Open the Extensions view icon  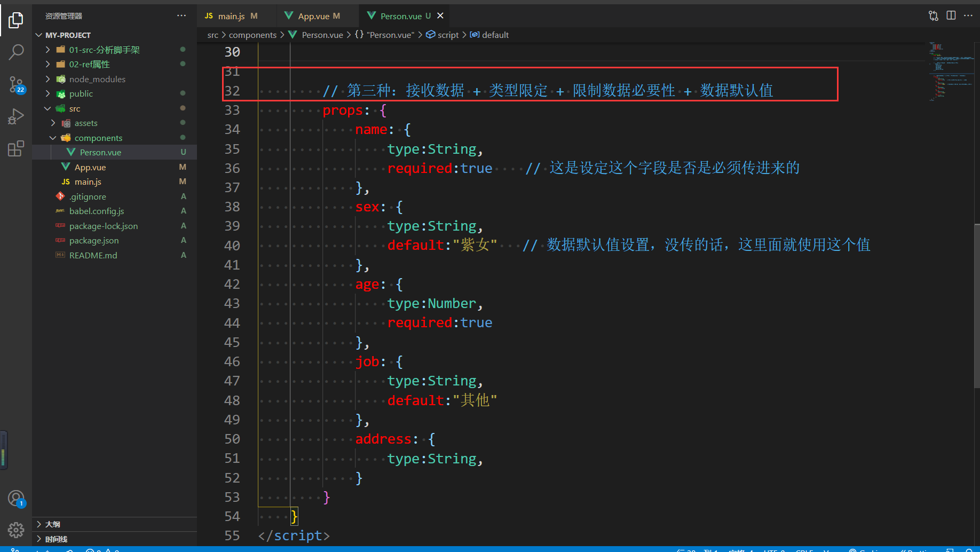point(16,148)
